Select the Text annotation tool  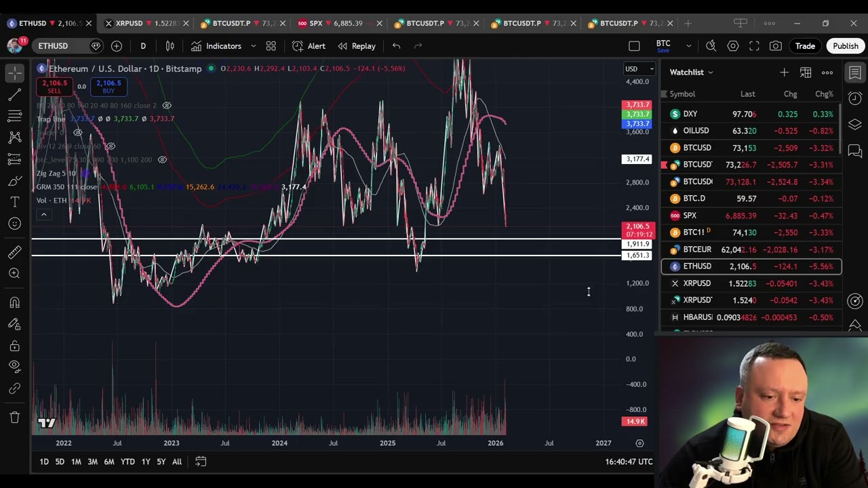point(15,202)
